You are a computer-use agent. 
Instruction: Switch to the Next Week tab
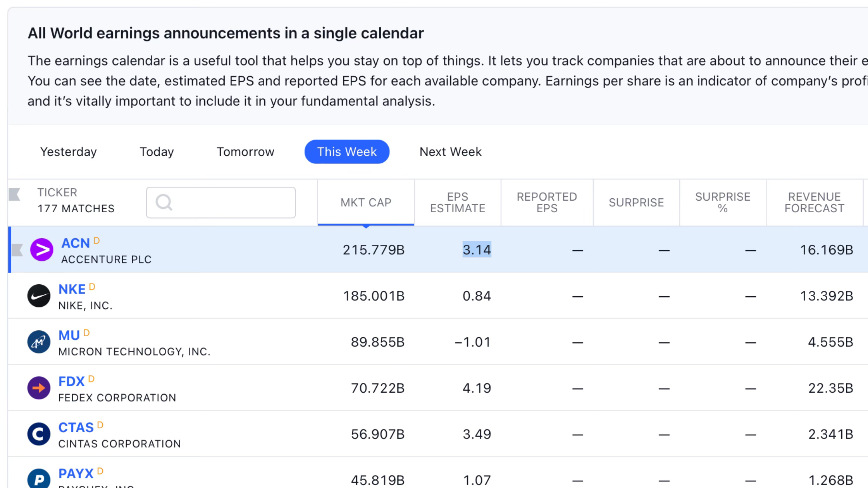451,152
